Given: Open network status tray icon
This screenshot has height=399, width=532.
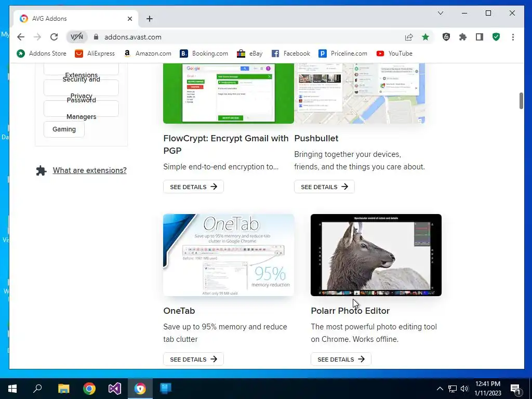Looking at the screenshot, I should tap(453, 389).
